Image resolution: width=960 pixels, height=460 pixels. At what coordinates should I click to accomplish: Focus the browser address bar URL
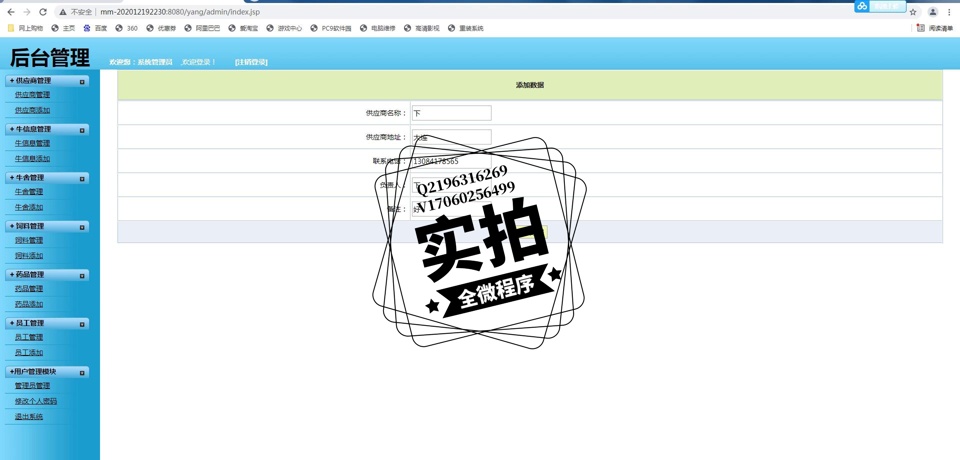click(180, 12)
